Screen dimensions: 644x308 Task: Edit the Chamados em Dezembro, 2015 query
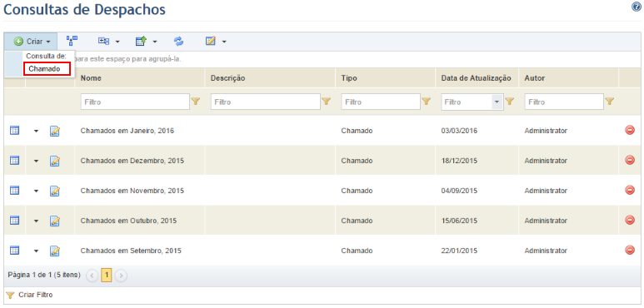pos(55,161)
